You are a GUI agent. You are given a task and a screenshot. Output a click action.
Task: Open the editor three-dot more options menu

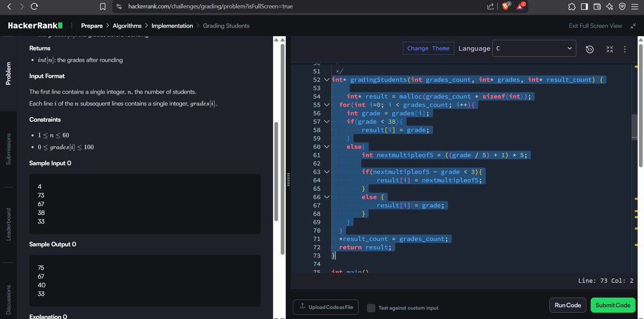[x=624, y=49]
